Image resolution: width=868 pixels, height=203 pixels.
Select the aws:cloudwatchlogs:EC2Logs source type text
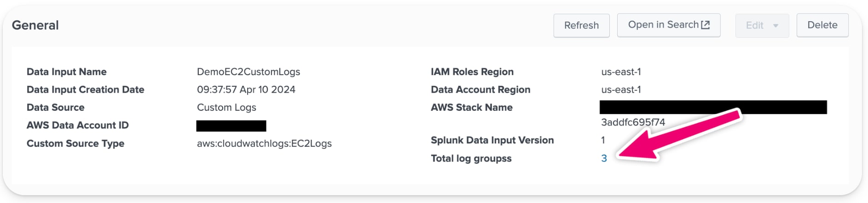click(x=264, y=143)
